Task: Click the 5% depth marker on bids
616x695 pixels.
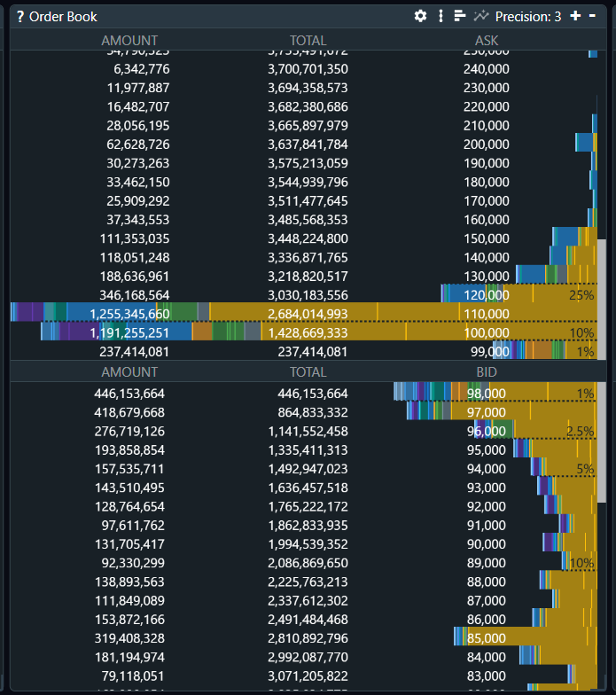Action: pyautogui.click(x=585, y=469)
